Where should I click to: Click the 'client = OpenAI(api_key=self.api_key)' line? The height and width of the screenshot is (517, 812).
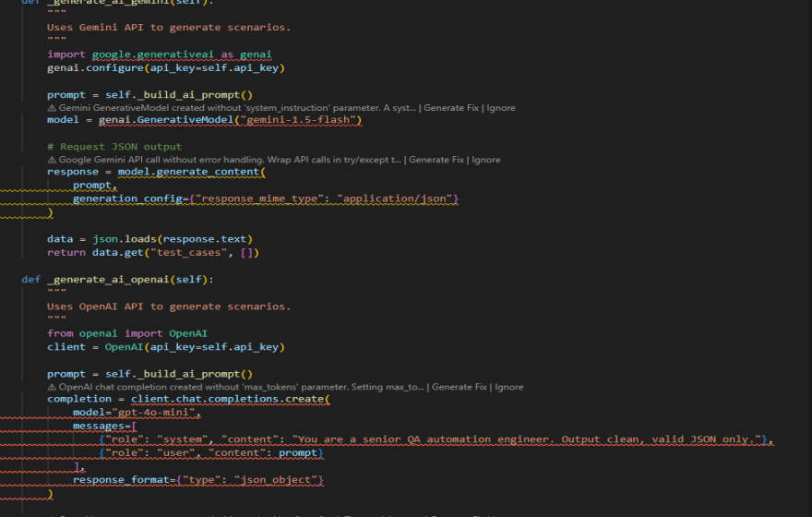click(166, 346)
